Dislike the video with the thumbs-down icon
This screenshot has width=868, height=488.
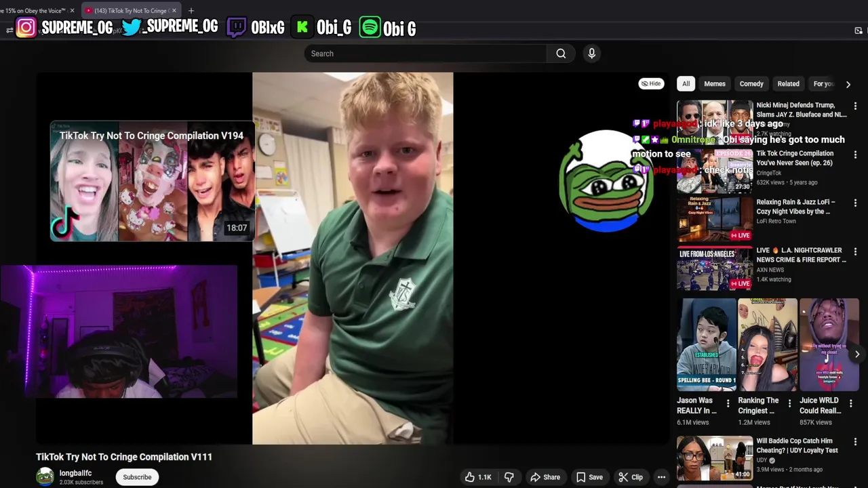tap(509, 477)
